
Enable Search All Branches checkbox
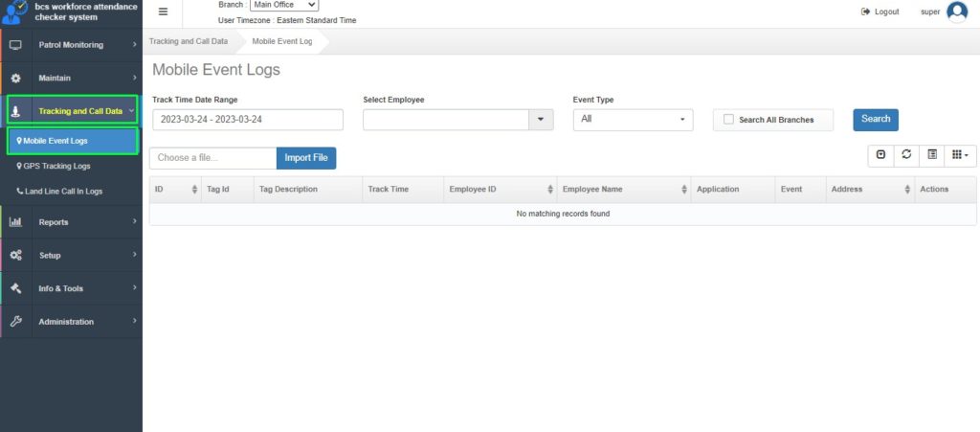(728, 120)
